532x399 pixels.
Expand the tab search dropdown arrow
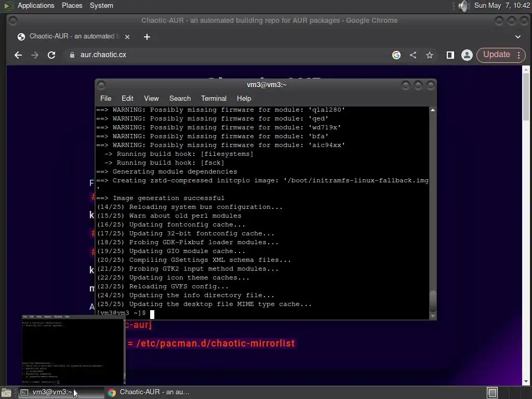[518, 37]
